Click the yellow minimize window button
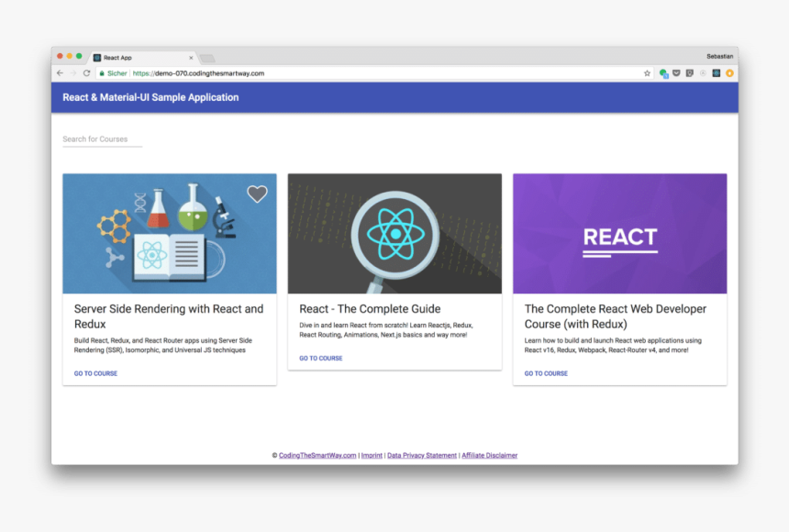 (x=70, y=56)
